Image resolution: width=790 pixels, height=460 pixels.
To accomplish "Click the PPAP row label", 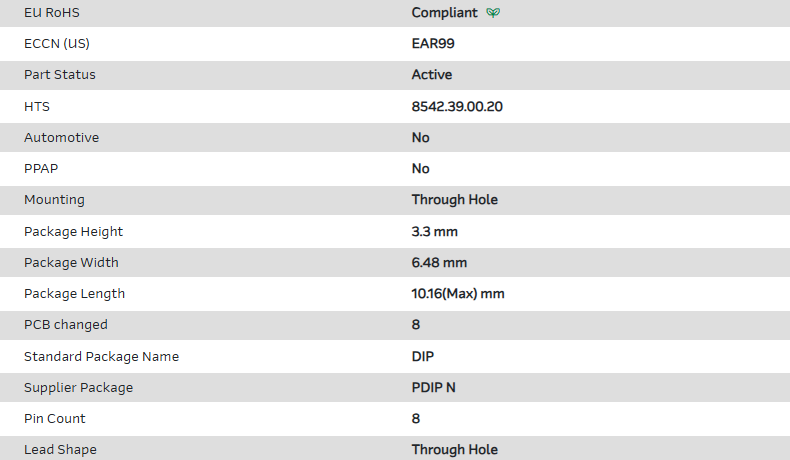I will [x=42, y=169].
